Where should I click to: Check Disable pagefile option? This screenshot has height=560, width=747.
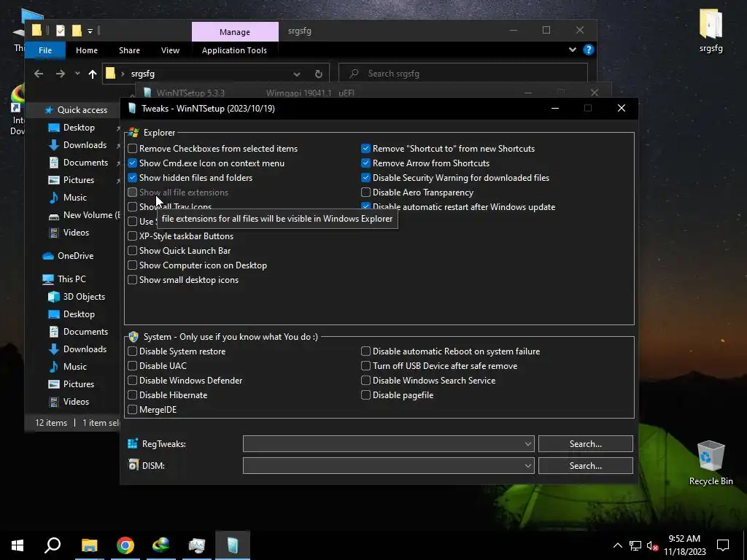(x=365, y=395)
